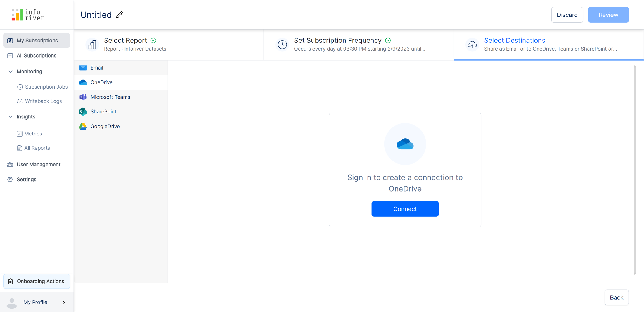644x312 pixels.
Task: Click the Review button
Action: click(x=608, y=15)
